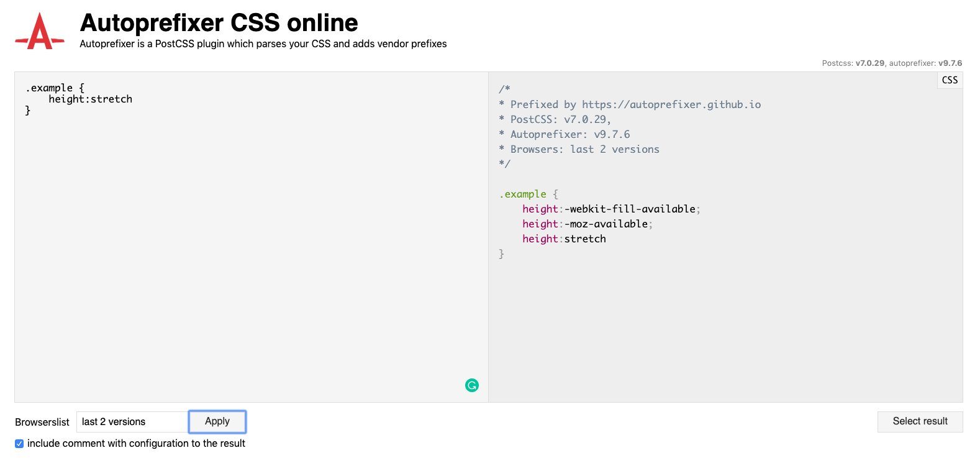The image size is (980, 458).
Task: Click the Autoprefixer CSS online heading
Action: (219, 23)
